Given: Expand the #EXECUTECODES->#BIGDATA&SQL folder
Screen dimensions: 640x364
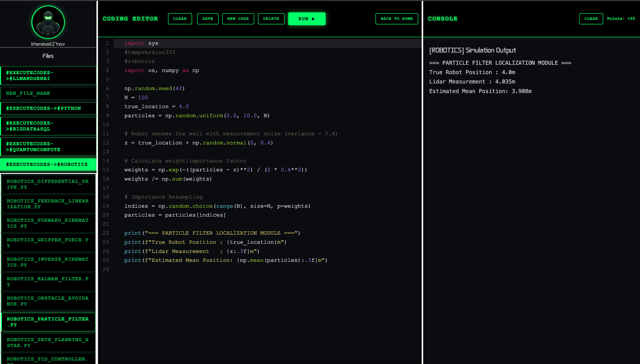Looking at the screenshot, I should tap(48, 126).
